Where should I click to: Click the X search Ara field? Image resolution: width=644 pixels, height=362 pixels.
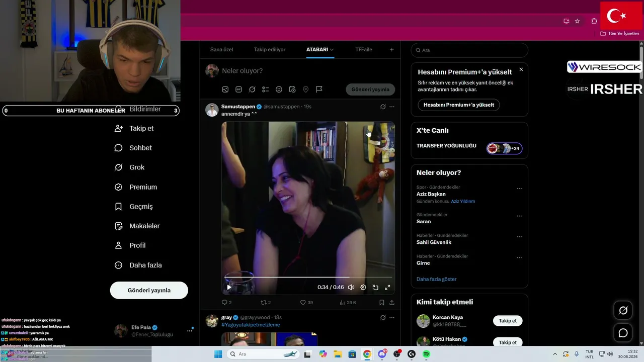469,50
